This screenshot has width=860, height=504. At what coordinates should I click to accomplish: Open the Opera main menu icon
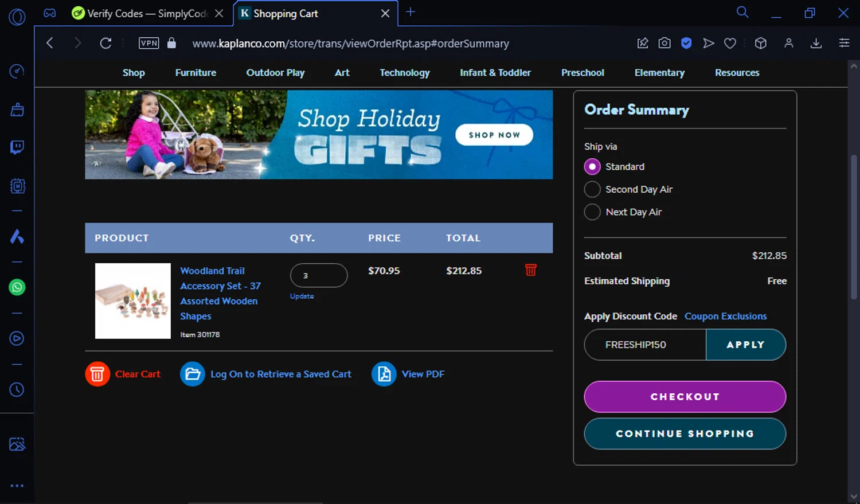click(x=17, y=17)
